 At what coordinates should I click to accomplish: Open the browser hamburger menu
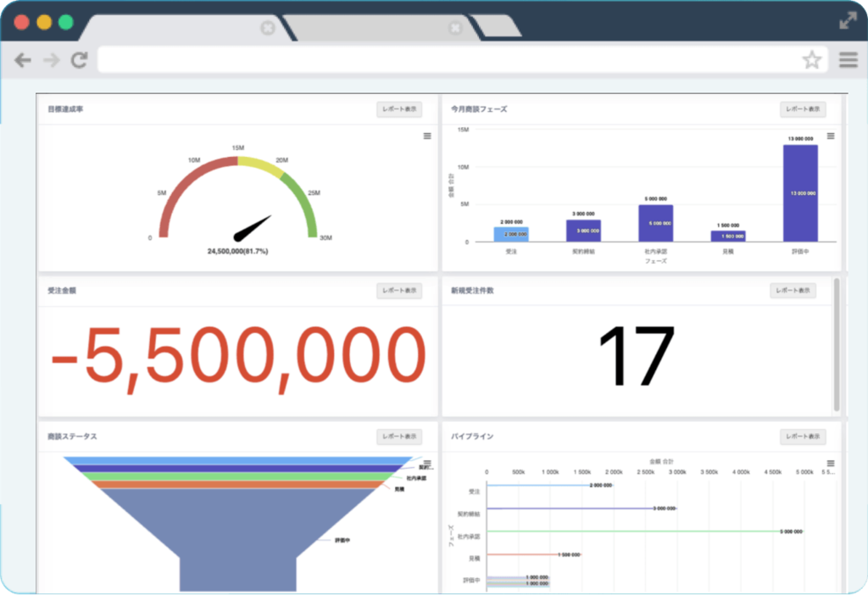(848, 60)
